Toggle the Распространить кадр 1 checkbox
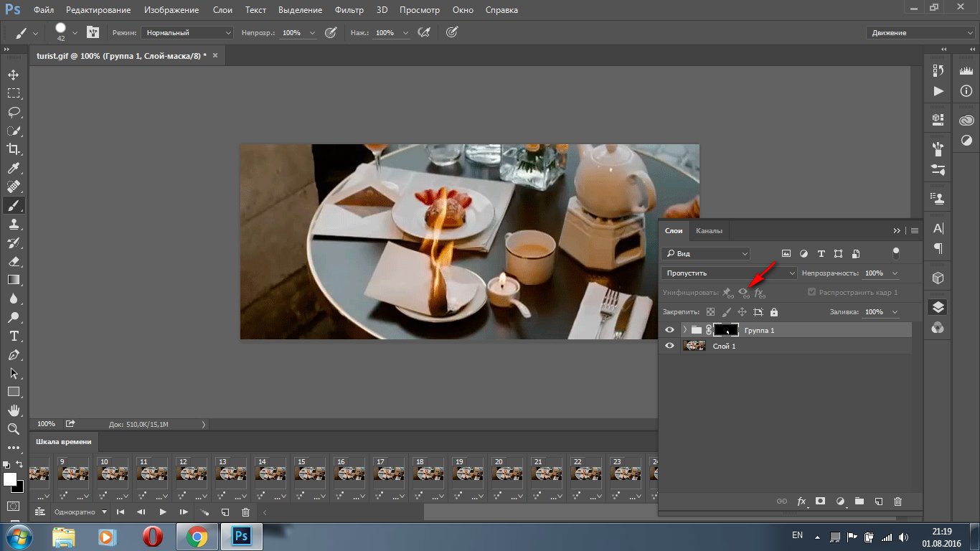This screenshot has width=980, height=551. [811, 293]
